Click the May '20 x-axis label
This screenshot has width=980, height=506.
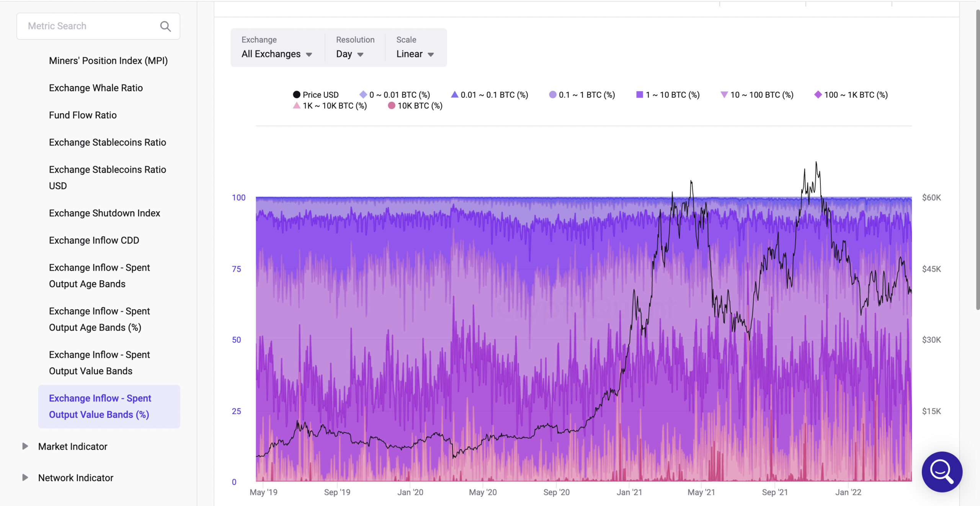[483, 492]
